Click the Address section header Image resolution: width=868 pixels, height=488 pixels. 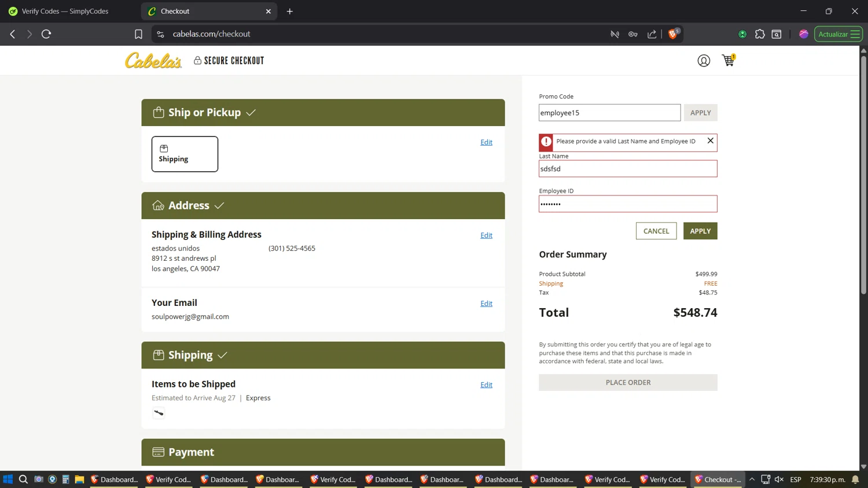click(x=323, y=205)
